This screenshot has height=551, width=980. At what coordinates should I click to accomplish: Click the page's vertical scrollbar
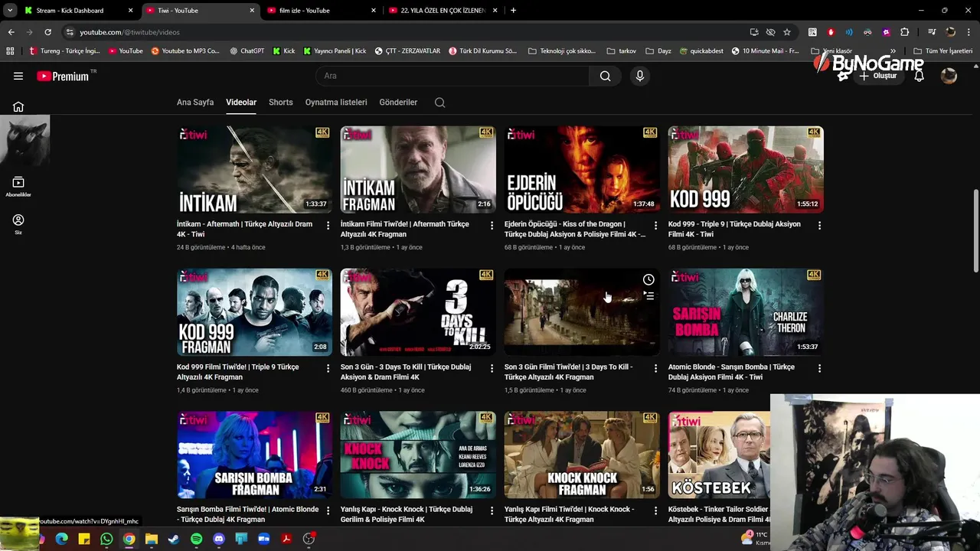click(x=975, y=230)
